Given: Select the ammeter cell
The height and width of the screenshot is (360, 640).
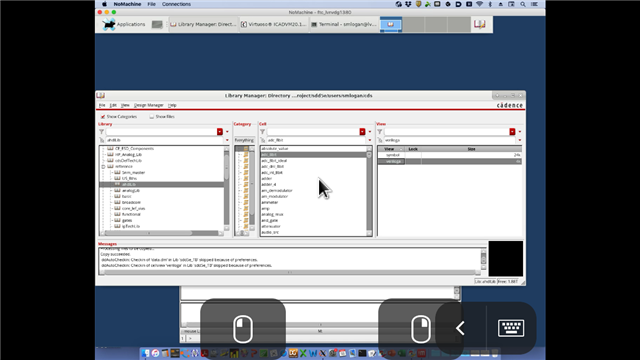Looking at the screenshot, I should [270, 202].
